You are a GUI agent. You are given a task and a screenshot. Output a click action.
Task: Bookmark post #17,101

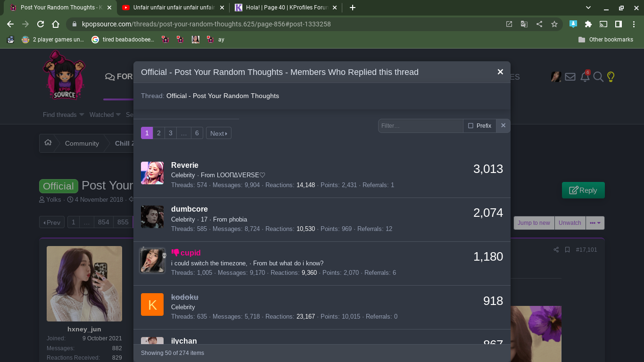point(567,250)
